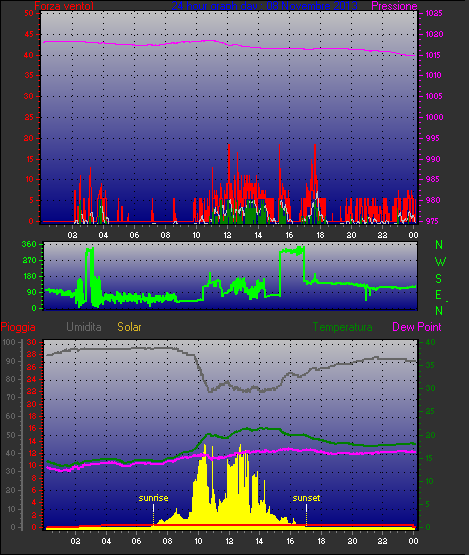Click the 1015 value on pressure axis
469x555 pixels.
tap(433, 55)
